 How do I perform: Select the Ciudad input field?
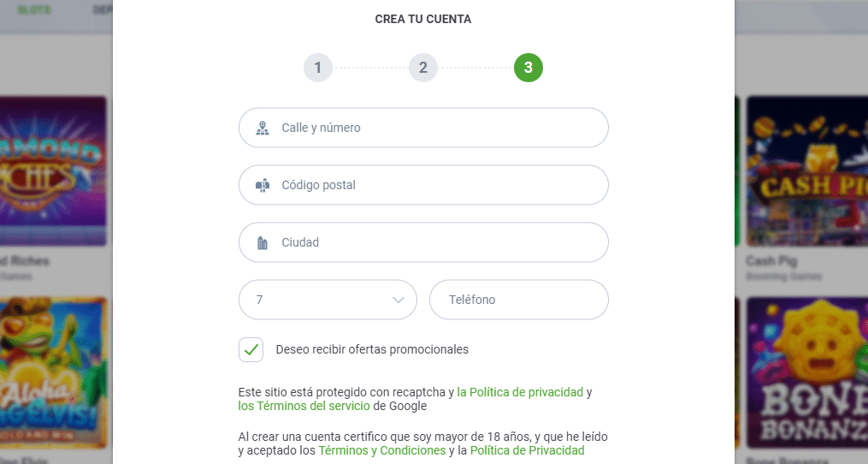436,242
